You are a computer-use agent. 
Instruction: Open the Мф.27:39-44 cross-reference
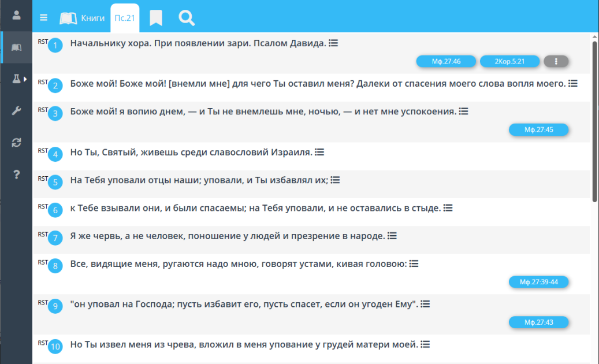tap(539, 282)
